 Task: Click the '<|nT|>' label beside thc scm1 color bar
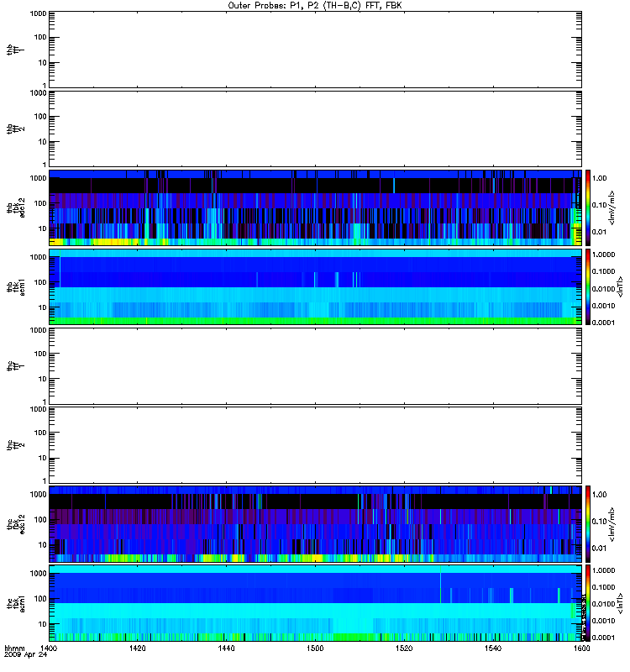coord(620,603)
